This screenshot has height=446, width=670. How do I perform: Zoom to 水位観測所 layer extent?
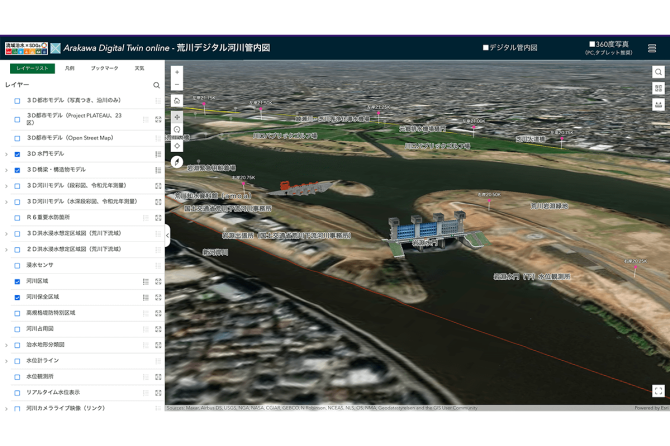coord(158,377)
